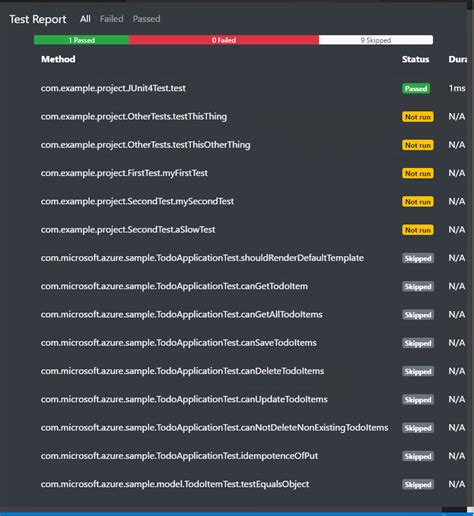Select the canSaveTodoItems test method
474x516 pixels.
179,343
